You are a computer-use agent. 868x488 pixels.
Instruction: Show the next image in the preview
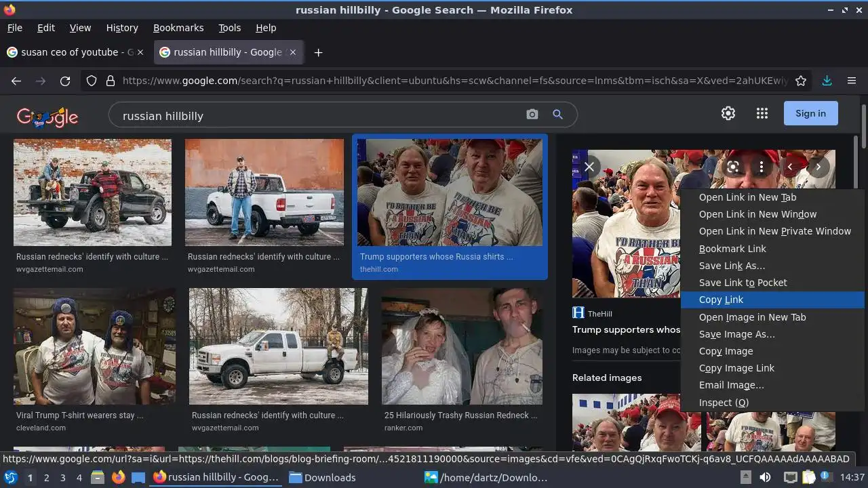818,166
